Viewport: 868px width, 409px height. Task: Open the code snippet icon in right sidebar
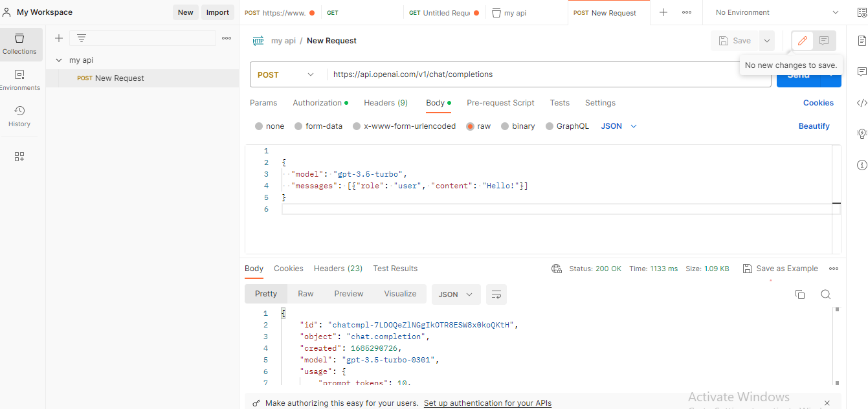[x=862, y=103]
